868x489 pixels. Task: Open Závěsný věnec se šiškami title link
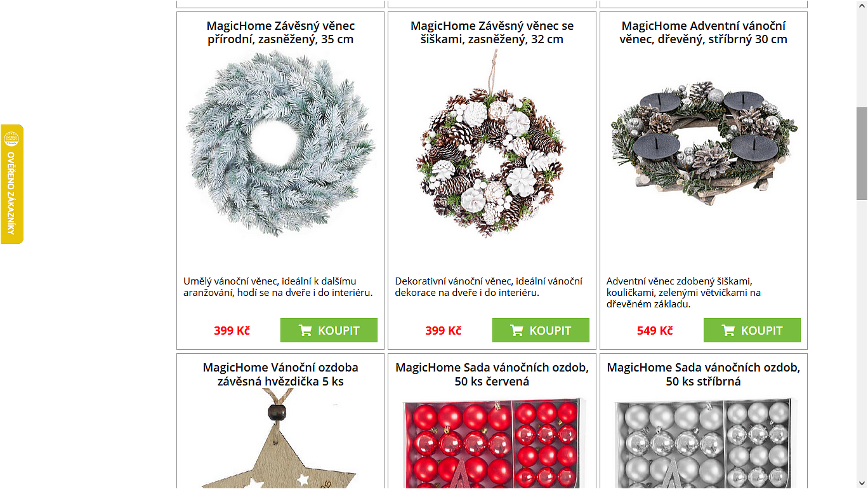tap(492, 32)
